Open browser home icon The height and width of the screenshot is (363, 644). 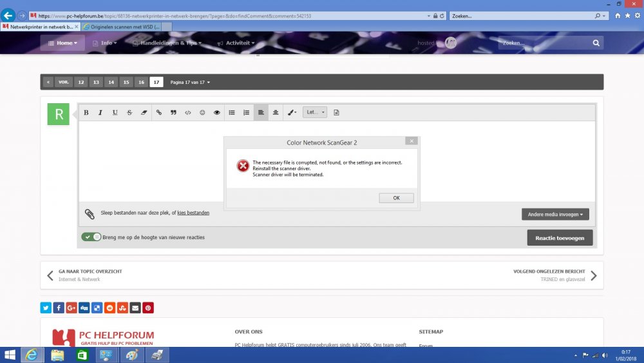(x=618, y=15)
